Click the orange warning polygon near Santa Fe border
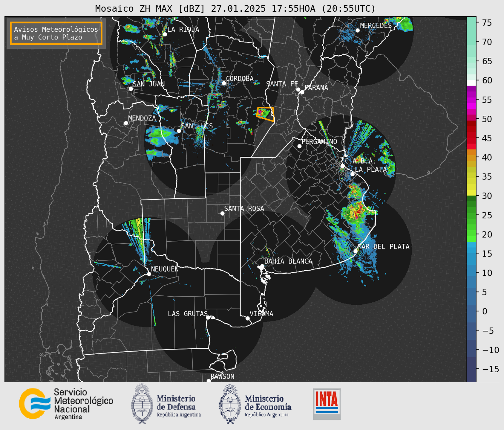504x430 pixels. point(266,114)
